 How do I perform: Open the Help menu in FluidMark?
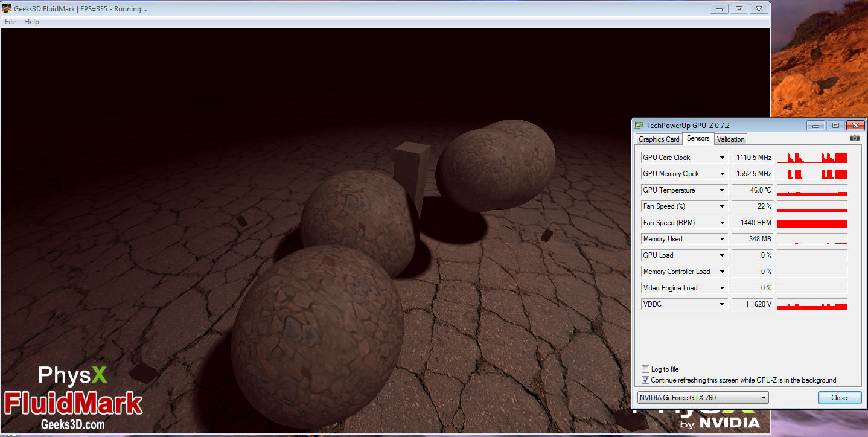tap(31, 22)
